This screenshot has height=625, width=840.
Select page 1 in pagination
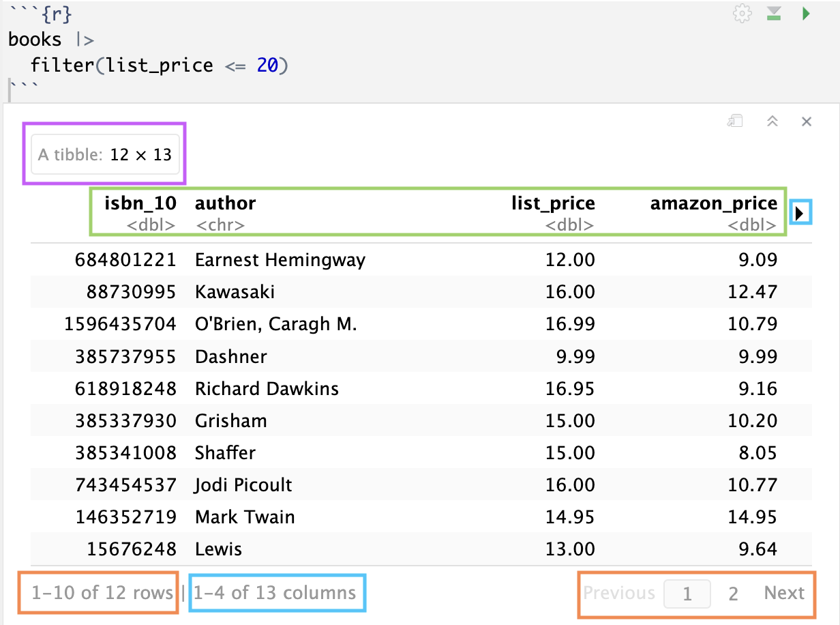[687, 594]
